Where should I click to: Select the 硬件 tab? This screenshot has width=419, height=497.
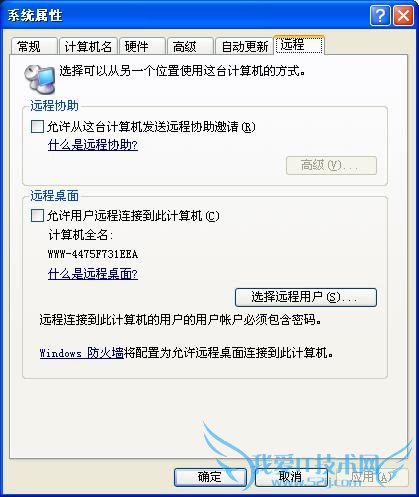[142, 46]
